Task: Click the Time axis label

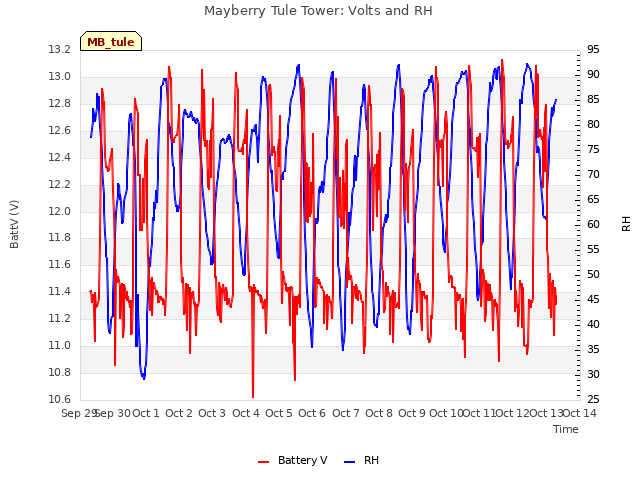Action: point(566,429)
